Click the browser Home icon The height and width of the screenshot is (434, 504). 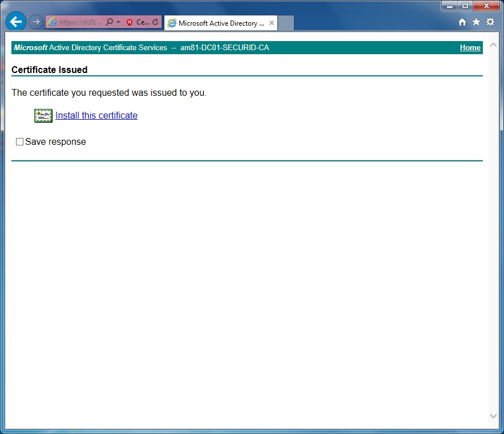tap(462, 21)
